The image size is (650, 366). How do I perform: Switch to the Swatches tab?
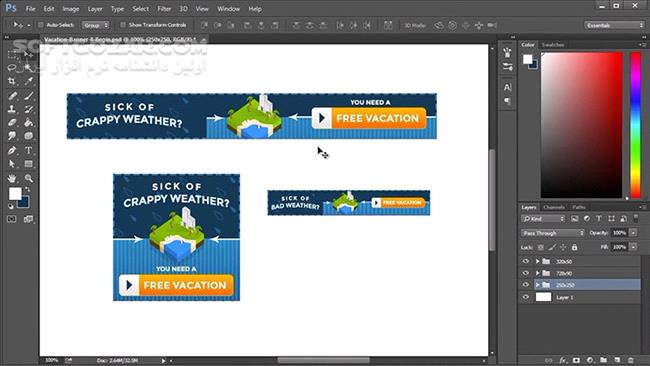coord(553,44)
